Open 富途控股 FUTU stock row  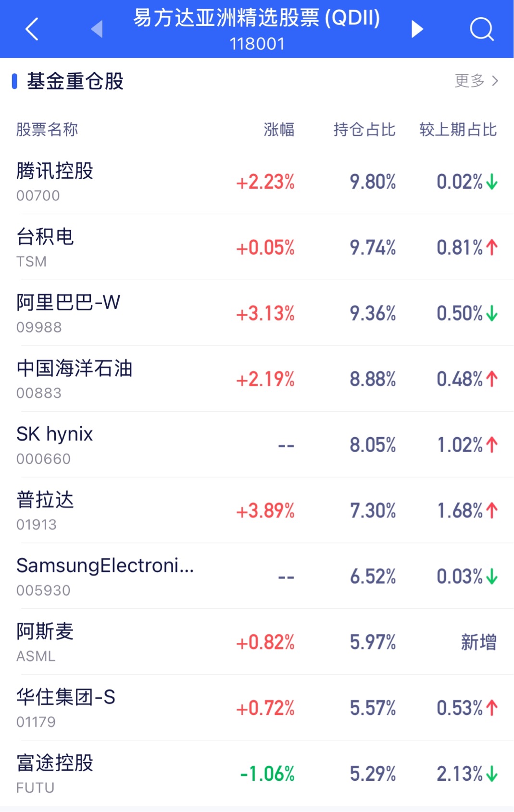pos(257,774)
